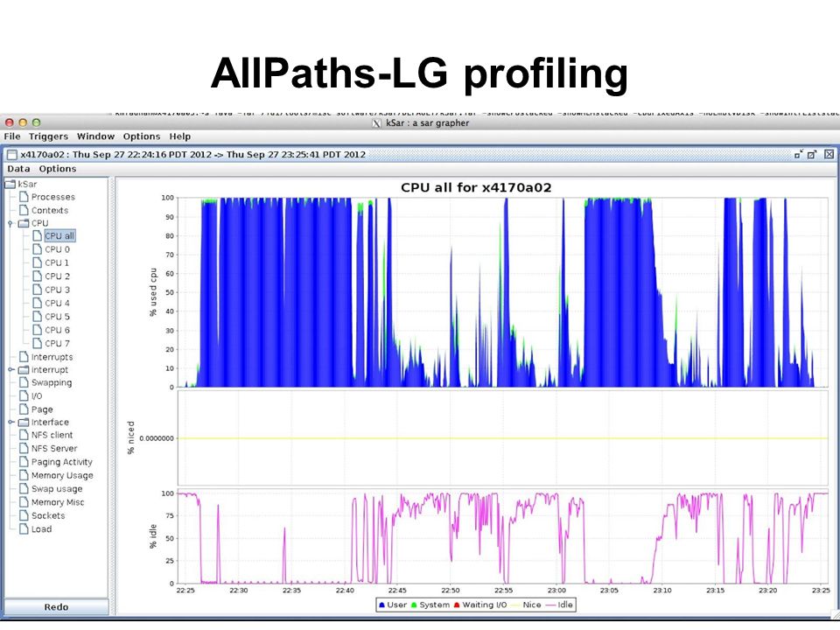Select CPU 0 graph

point(58,249)
